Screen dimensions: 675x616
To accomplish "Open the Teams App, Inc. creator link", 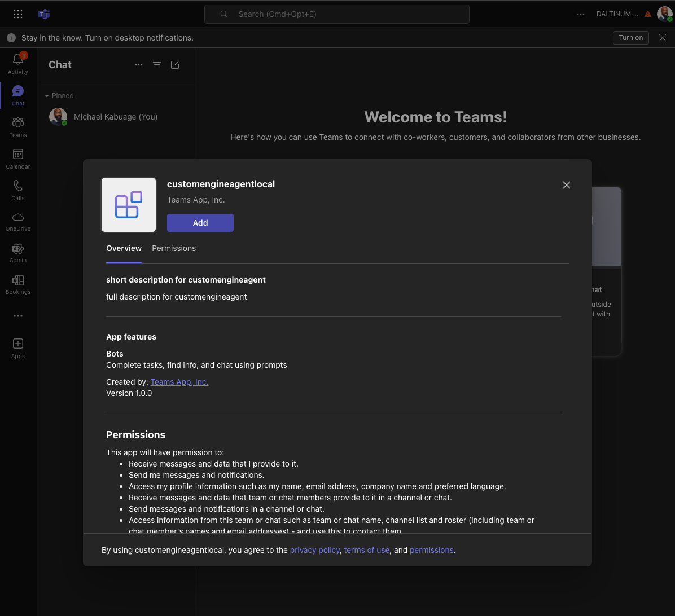I will coord(179,382).
